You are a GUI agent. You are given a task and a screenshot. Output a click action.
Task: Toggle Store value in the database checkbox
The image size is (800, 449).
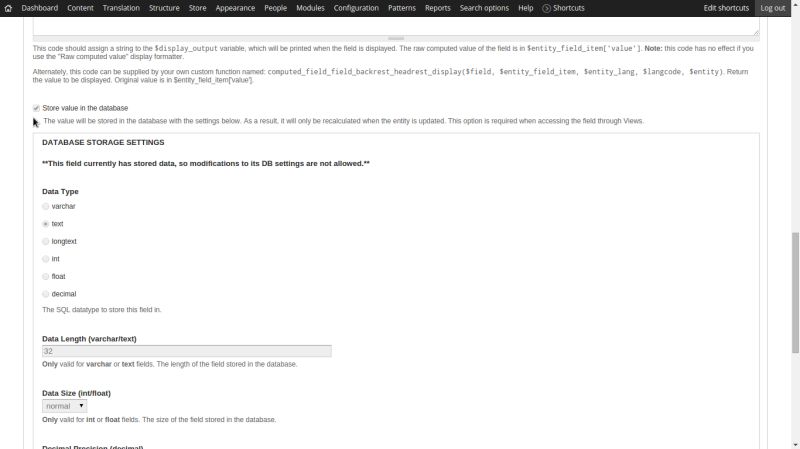(x=36, y=108)
